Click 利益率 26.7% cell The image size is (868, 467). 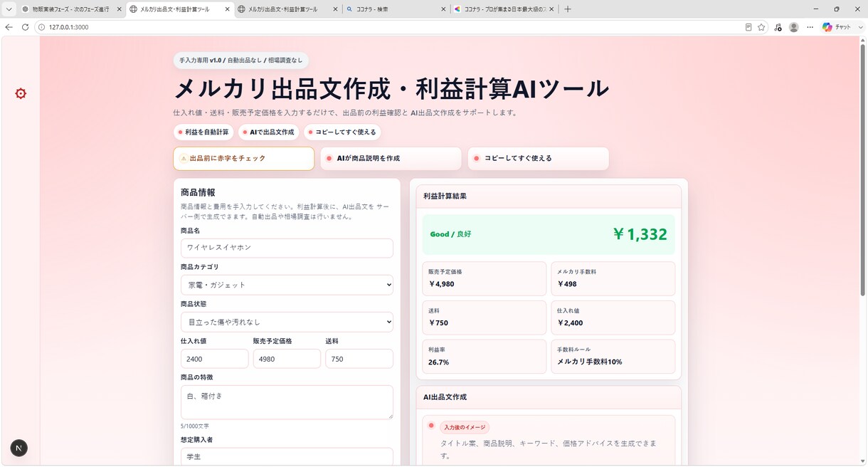484,357
